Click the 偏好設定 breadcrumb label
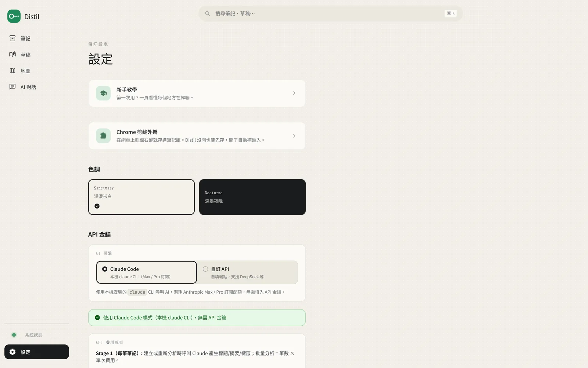The height and width of the screenshot is (368, 588). 98,44
